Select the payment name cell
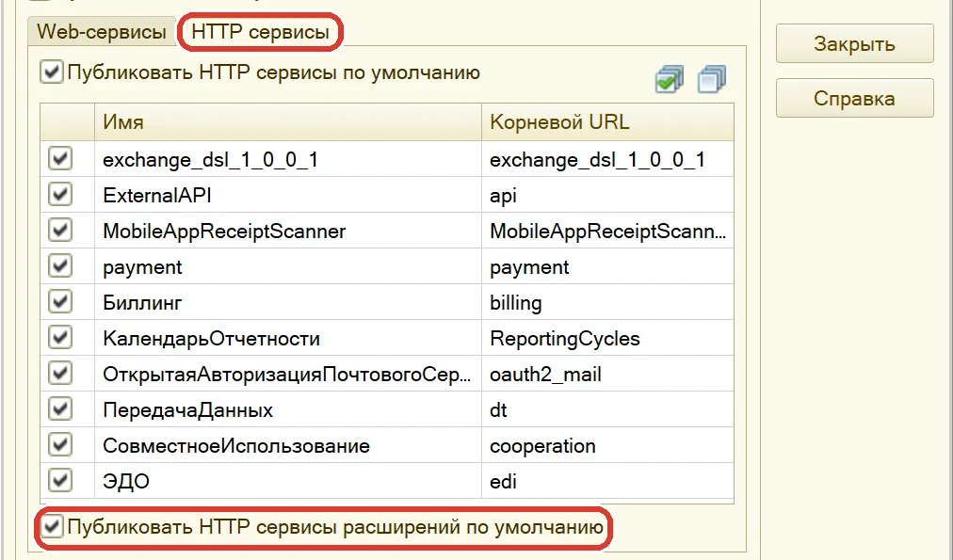Screen dimensions: 953x560 (x=288, y=266)
